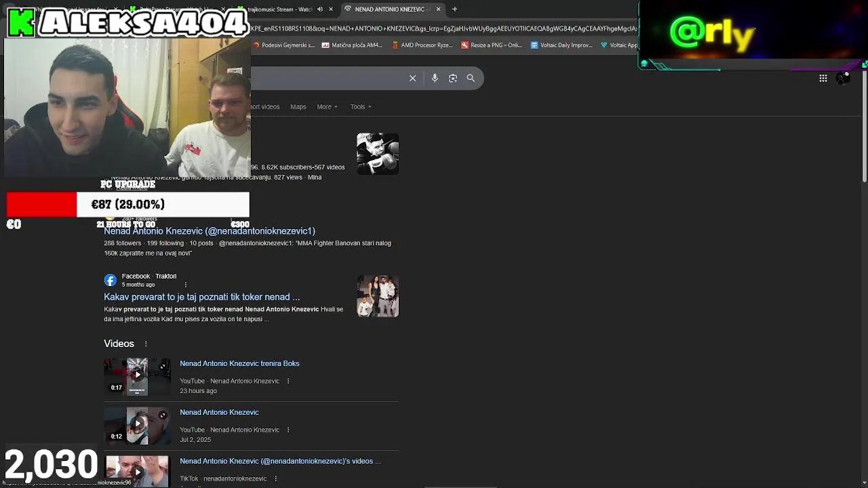This screenshot has width=868, height=488.
Task: Click the browser address bar URL
Action: click(x=444, y=28)
